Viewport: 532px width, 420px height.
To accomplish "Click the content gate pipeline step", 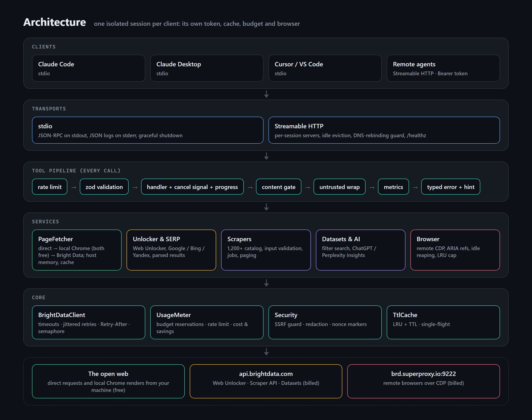I will pyautogui.click(x=279, y=187).
